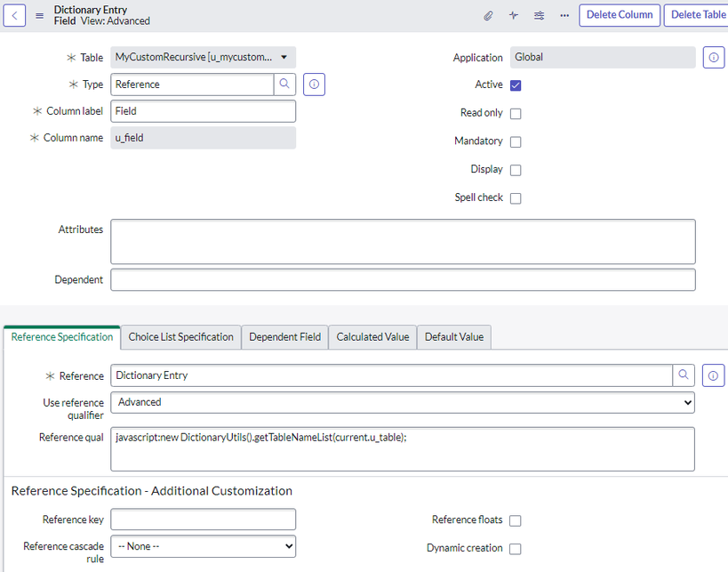Screen dimensions: 728x572
Task: Click the Application field showing Global
Action: [x=603, y=57]
